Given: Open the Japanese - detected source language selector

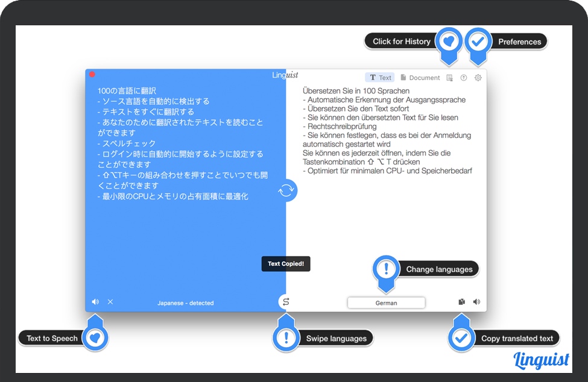Looking at the screenshot, I should pos(185,303).
